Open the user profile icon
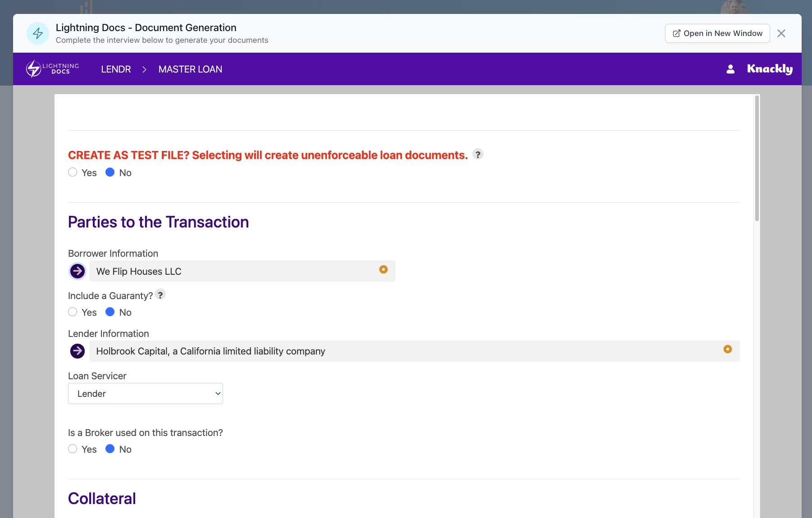The image size is (812, 518). pyautogui.click(x=730, y=69)
